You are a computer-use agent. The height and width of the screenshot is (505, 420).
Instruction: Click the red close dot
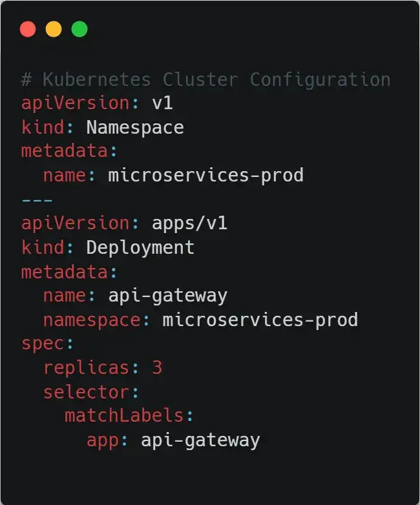coord(28,29)
